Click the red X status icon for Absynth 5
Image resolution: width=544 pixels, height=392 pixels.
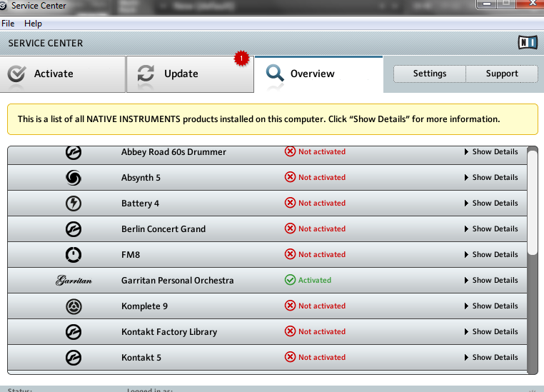[290, 177]
